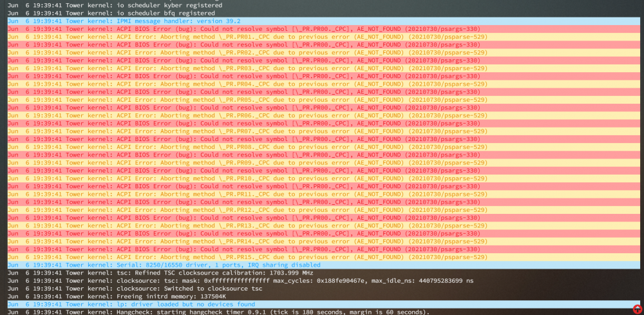
Task: Select the 'io scheduler kyber registered' log line
Action: pos(324,5)
